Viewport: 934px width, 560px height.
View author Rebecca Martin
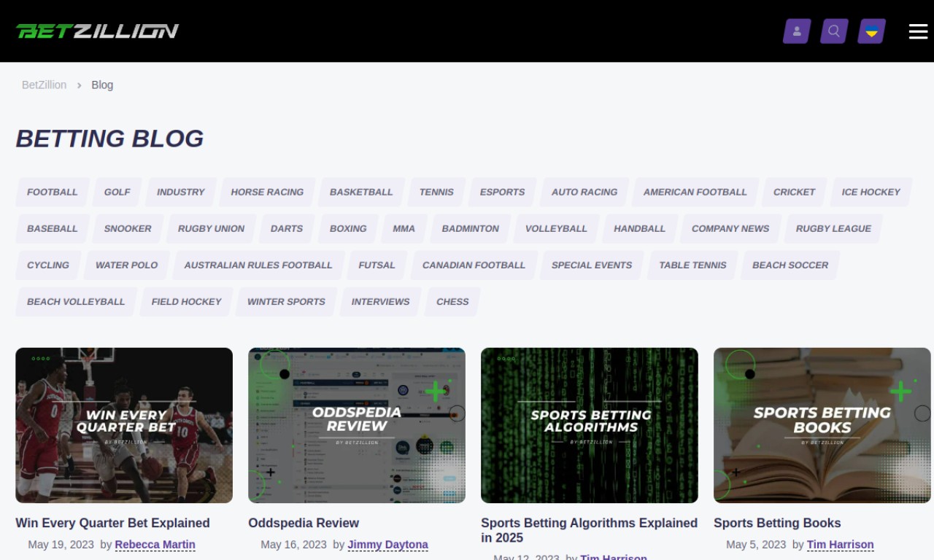[155, 545]
